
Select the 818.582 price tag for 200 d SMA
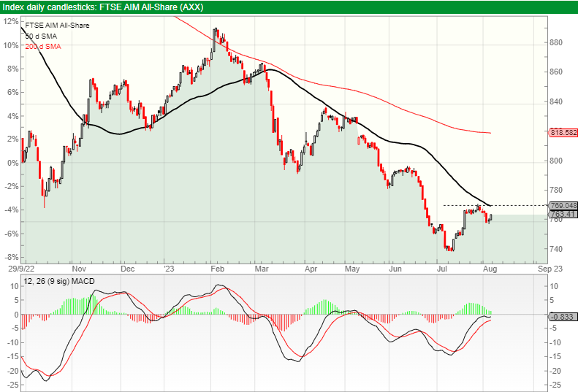click(x=563, y=132)
